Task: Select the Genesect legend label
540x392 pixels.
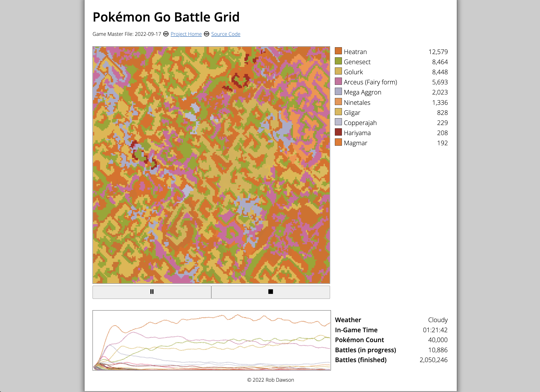Action: pos(357,62)
